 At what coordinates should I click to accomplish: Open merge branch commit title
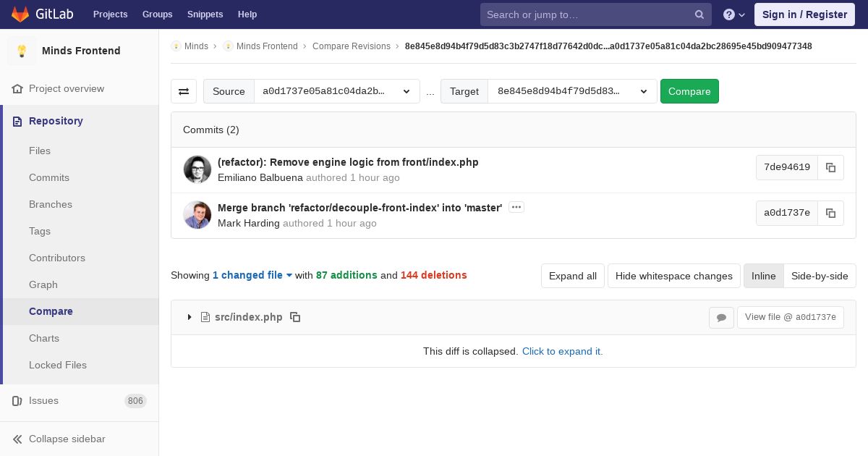pos(360,208)
